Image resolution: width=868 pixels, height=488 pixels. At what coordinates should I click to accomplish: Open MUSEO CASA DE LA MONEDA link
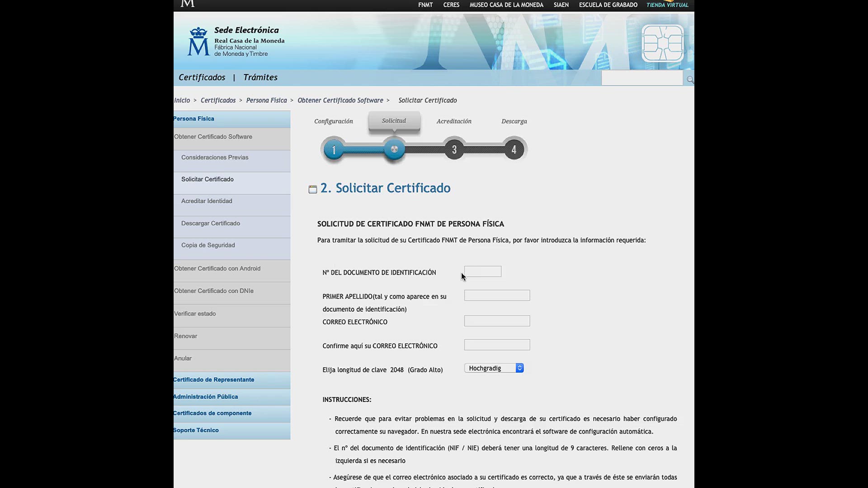click(x=506, y=5)
